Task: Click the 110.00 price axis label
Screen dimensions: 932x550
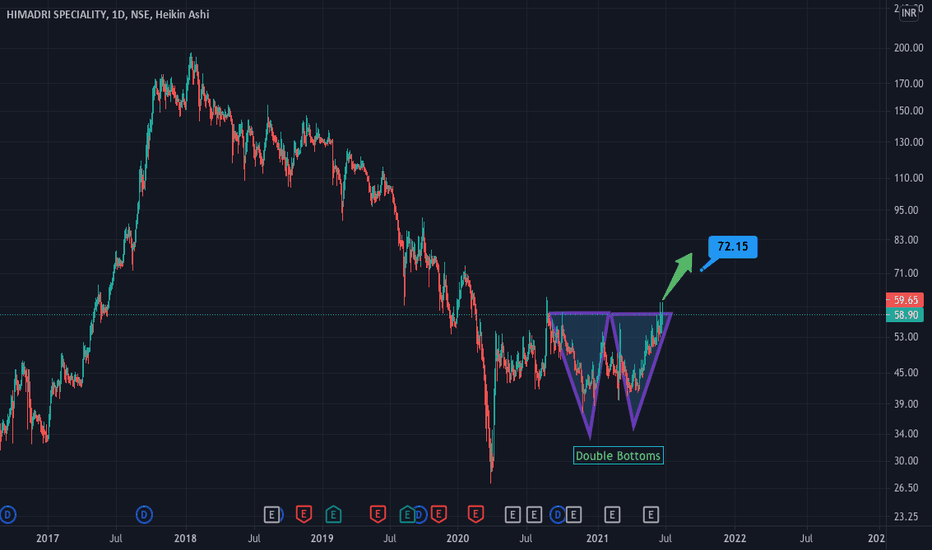Action: 908,178
